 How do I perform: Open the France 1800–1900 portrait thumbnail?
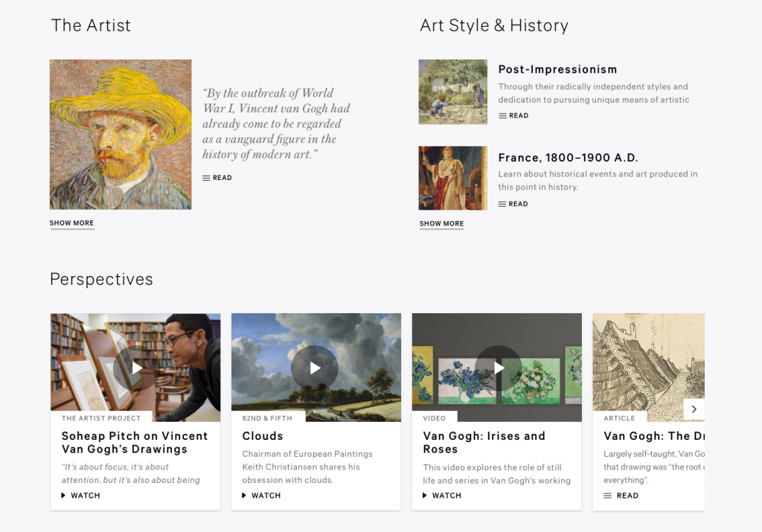pos(453,178)
